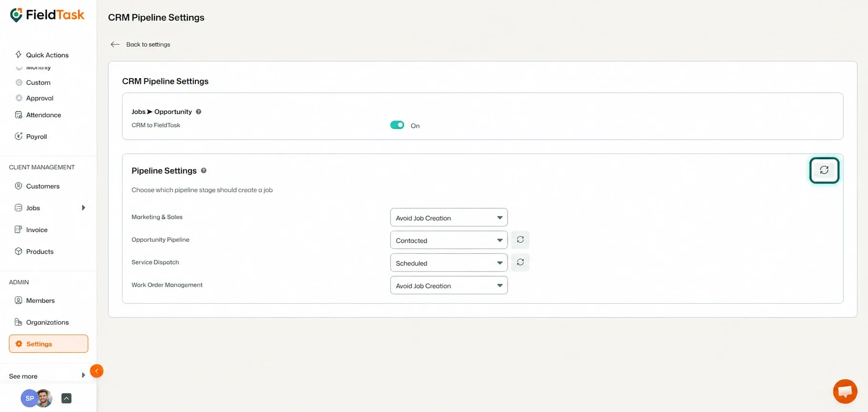Click the Invoice document icon
This screenshot has width=868, height=412.
pyautogui.click(x=19, y=229)
